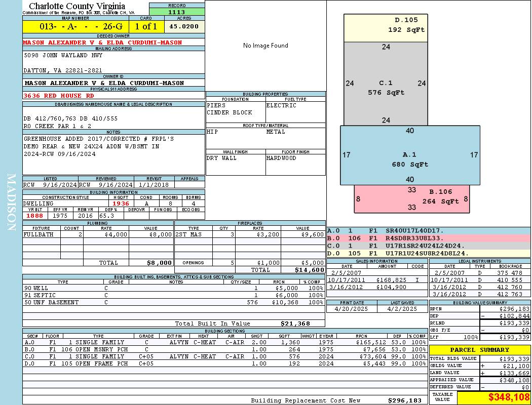Click foundation value PIERS
Viewport: 532px width, 405px height.
[x=216, y=105]
